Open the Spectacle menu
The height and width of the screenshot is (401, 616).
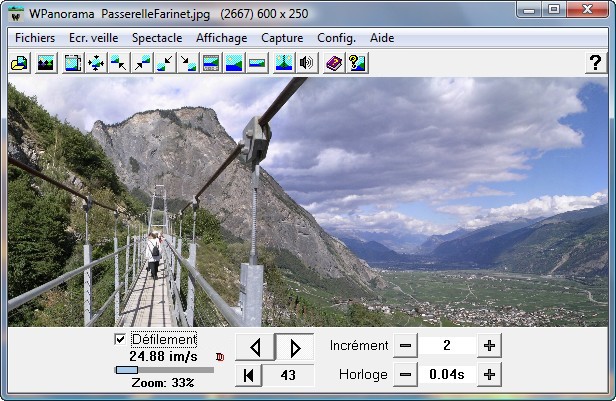tap(157, 38)
